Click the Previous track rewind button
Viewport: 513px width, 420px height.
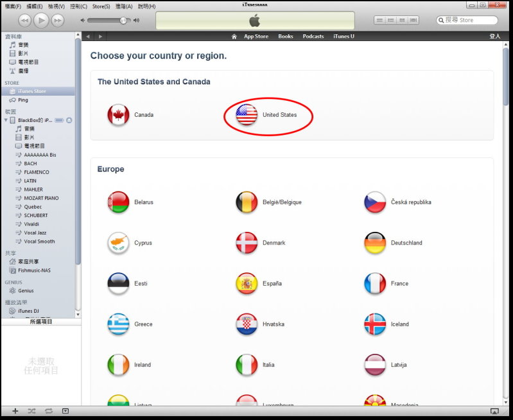tap(24, 21)
